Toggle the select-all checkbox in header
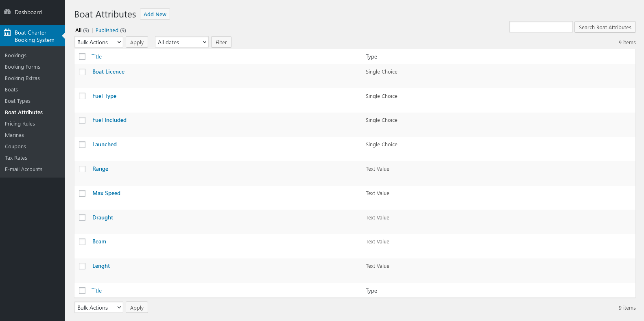The height and width of the screenshot is (321, 644). pyautogui.click(x=82, y=56)
